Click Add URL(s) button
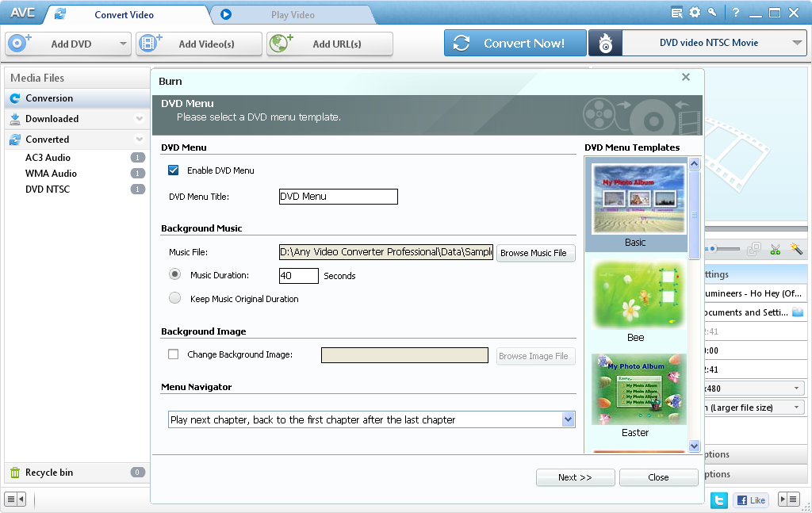The height and width of the screenshot is (513, 812). [x=330, y=44]
